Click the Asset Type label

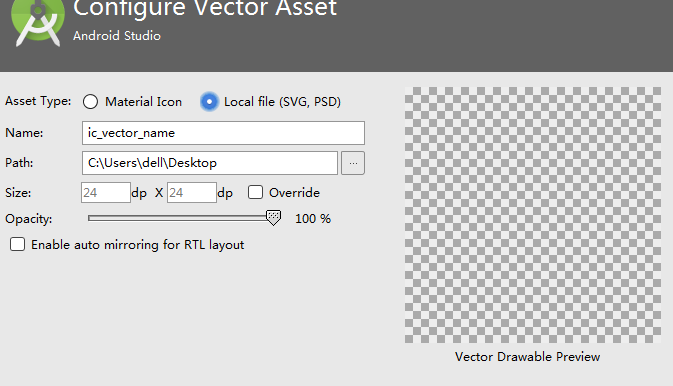point(38,101)
